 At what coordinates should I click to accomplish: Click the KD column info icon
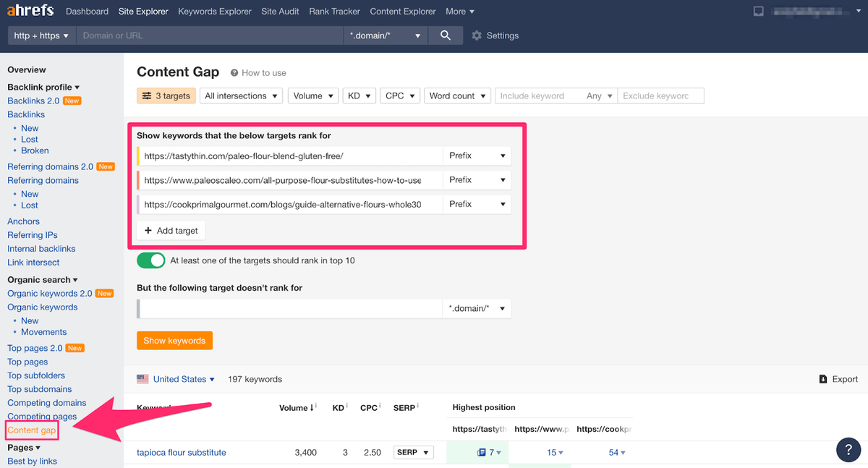[347, 407]
